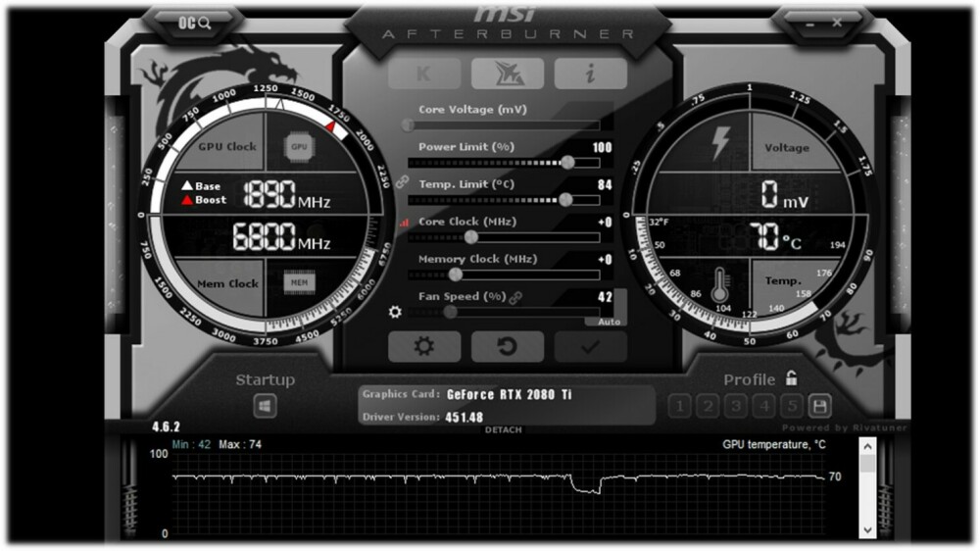
Task: Click the 70 °C temperature reading
Action: (775, 237)
